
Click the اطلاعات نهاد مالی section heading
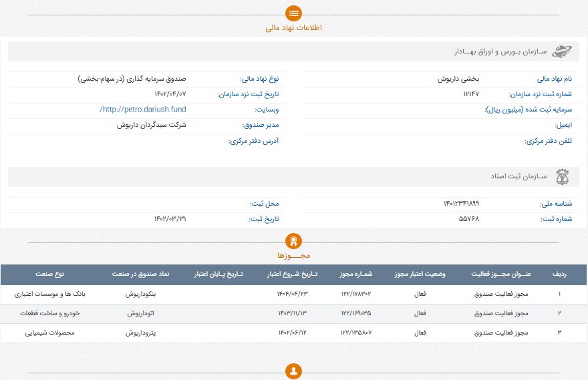pyautogui.click(x=293, y=28)
